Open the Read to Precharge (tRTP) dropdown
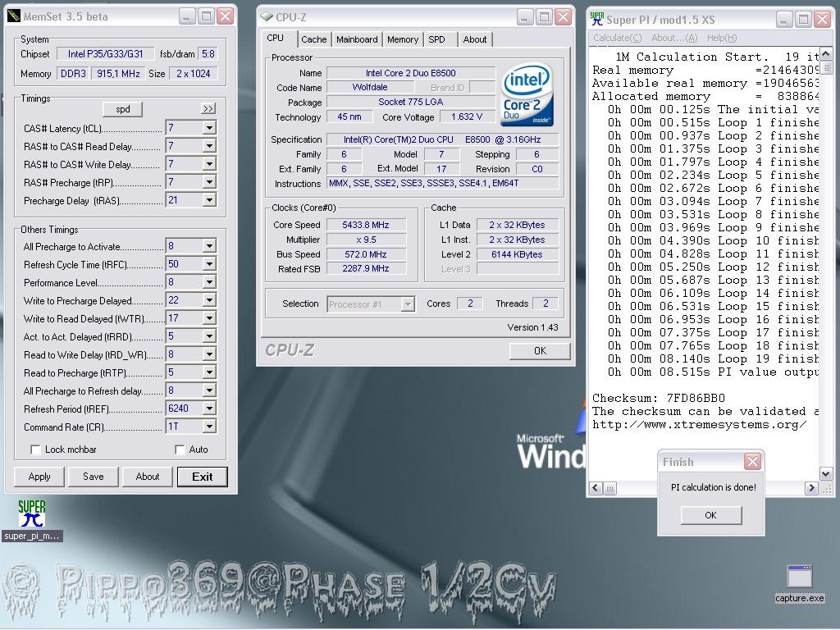The width and height of the screenshot is (840, 630). coord(209,373)
